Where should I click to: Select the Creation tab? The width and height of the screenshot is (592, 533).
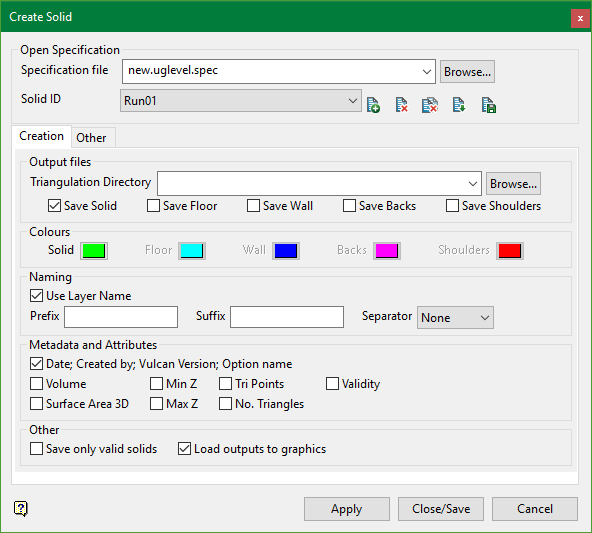pyautogui.click(x=42, y=136)
